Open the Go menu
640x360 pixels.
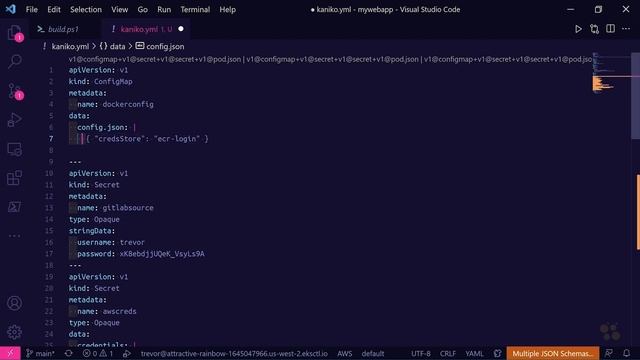(x=142, y=9)
